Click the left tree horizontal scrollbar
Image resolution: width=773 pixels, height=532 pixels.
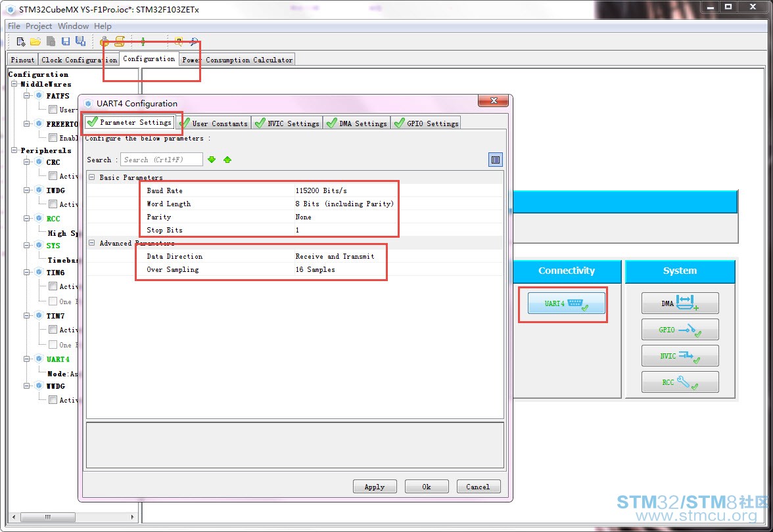click(72, 517)
